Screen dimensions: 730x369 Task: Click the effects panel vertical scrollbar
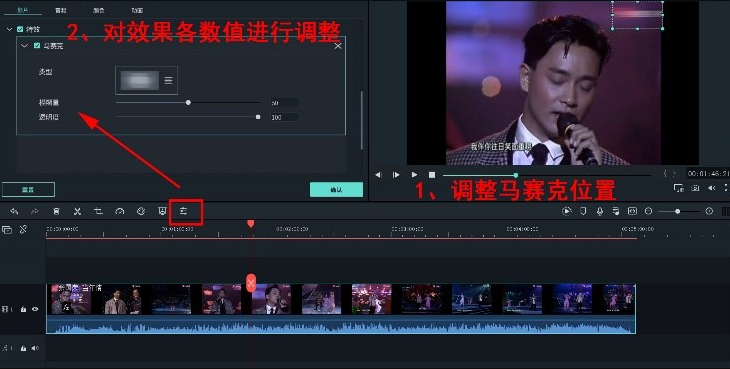(362, 120)
